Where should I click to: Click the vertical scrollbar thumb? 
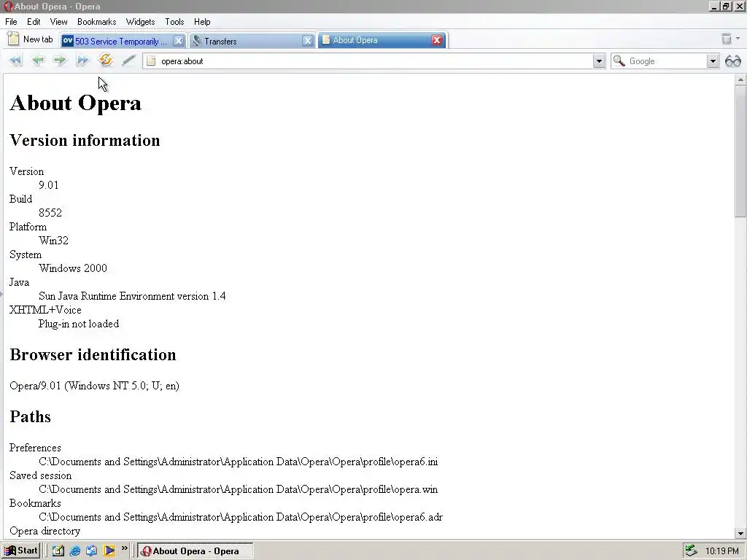point(740,150)
